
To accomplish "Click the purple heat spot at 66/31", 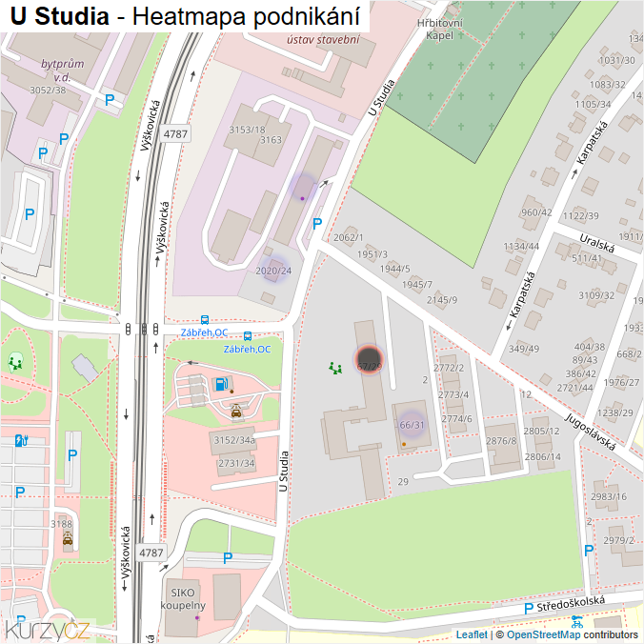I will (x=412, y=424).
